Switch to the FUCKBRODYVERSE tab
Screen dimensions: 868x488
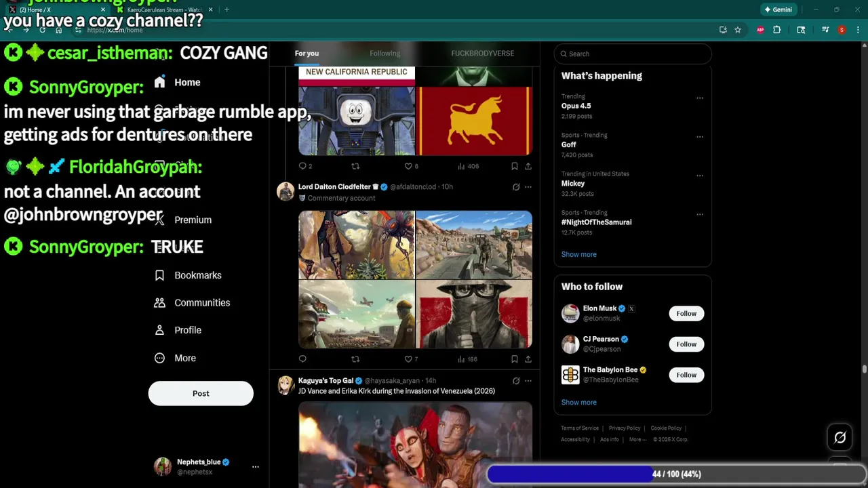[482, 53]
